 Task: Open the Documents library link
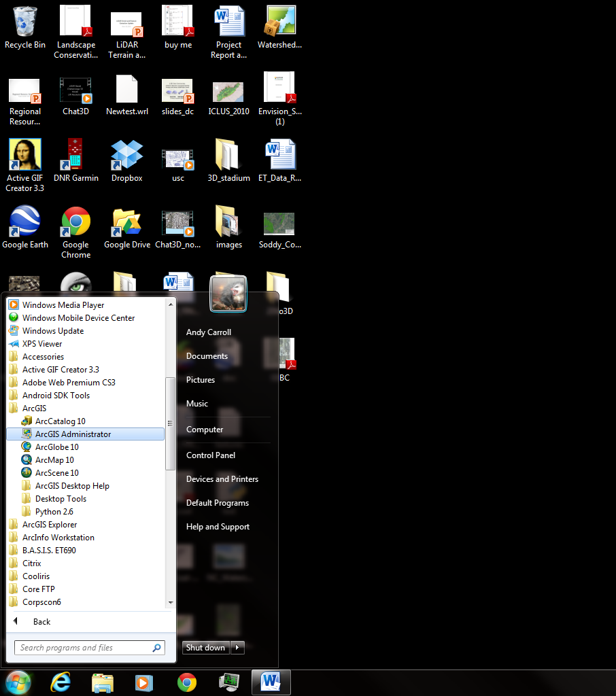[x=207, y=356]
